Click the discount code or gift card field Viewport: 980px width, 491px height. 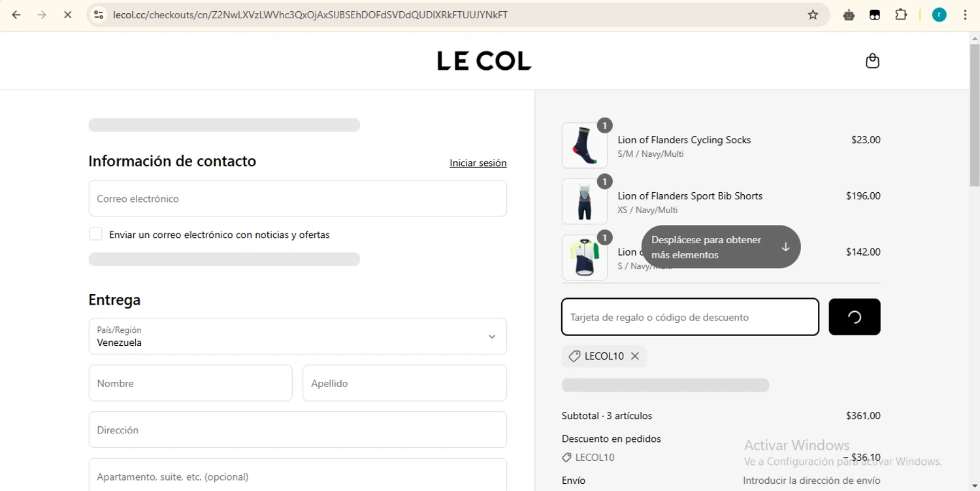click(690, 317)
